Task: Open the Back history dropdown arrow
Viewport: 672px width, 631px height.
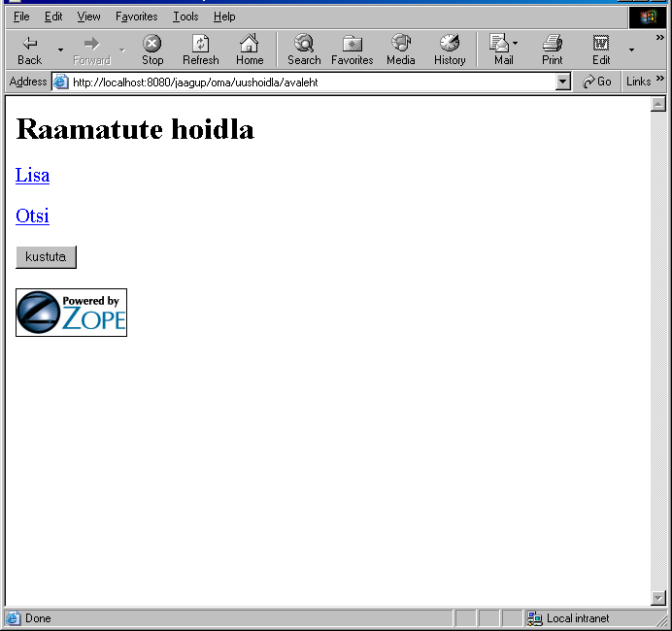Action: click(x=60, y=50)
